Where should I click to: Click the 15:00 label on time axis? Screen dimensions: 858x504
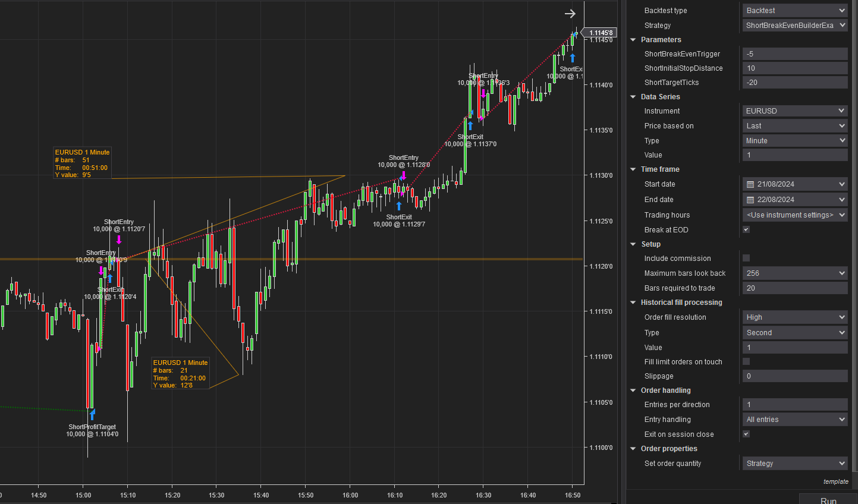[83, 495]
